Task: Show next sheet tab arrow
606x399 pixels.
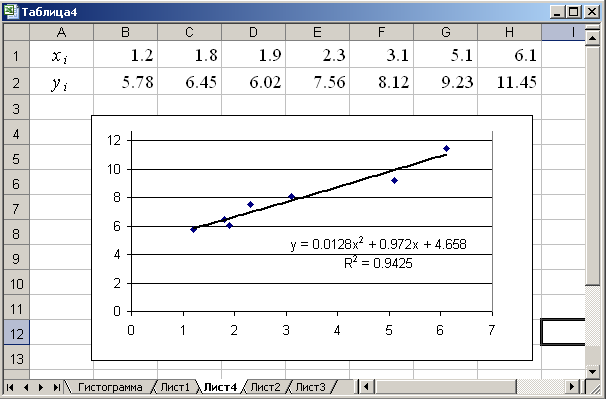Action: [41, 387]
